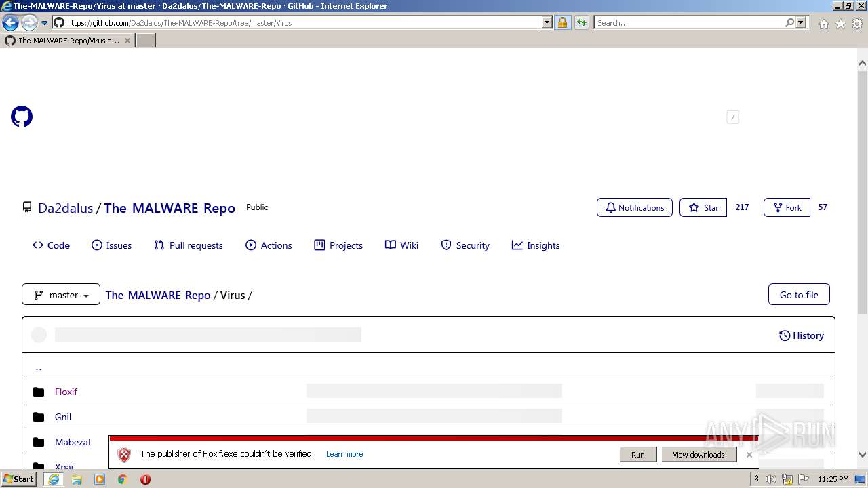Viewport: 868px width, 488px height.
Task: Click the slash search shortcut box
Action: point(732,117)
